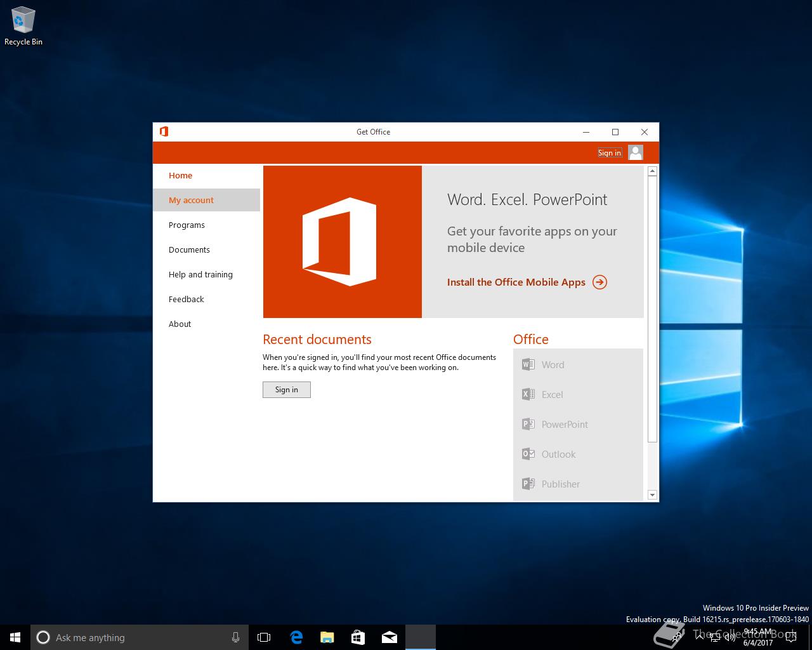The width and height of the screenshot is (812, 650).
Task: Click the Ask me anything search box
Action: point(140,637)
